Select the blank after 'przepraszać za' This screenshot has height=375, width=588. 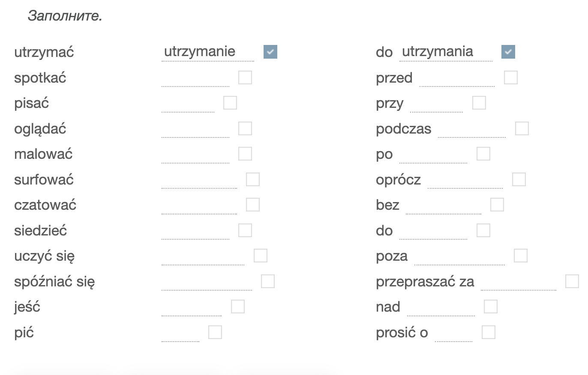click(519, 282)
